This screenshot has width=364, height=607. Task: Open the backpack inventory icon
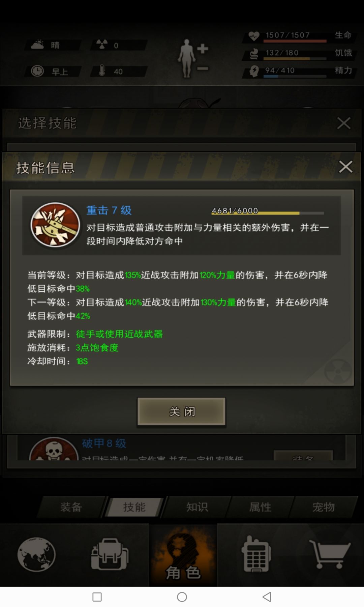click(x=110, y=554)
